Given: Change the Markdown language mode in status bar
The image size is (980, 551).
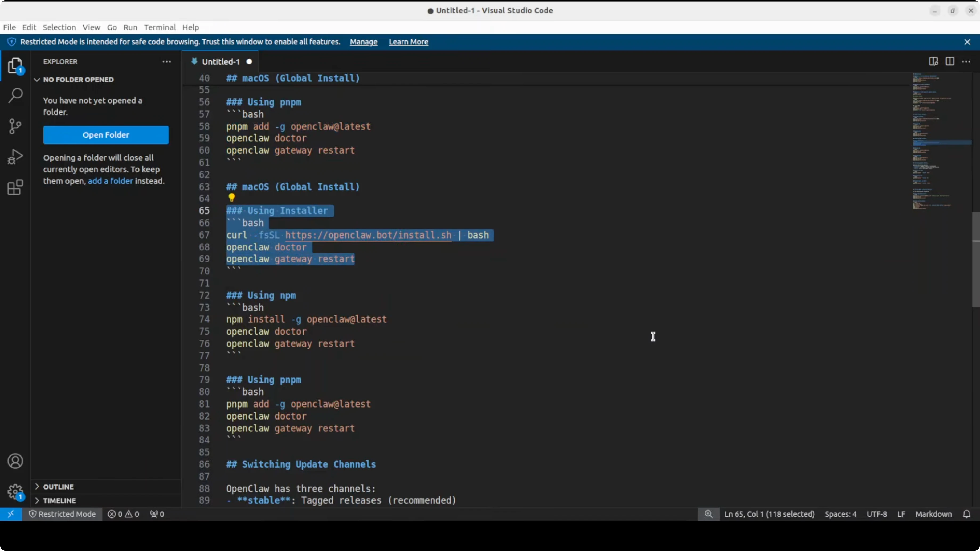Looking at the screenshot, I should click(x=934, y=514).
